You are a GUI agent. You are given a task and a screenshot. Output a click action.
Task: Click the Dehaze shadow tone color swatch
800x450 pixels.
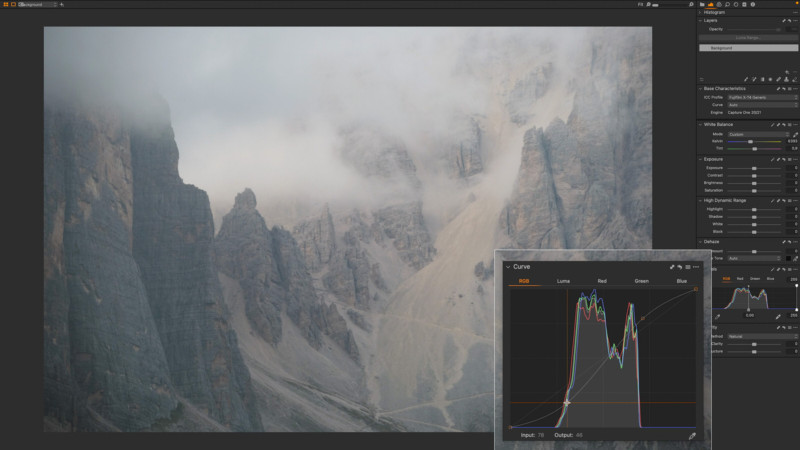(789, 259)
